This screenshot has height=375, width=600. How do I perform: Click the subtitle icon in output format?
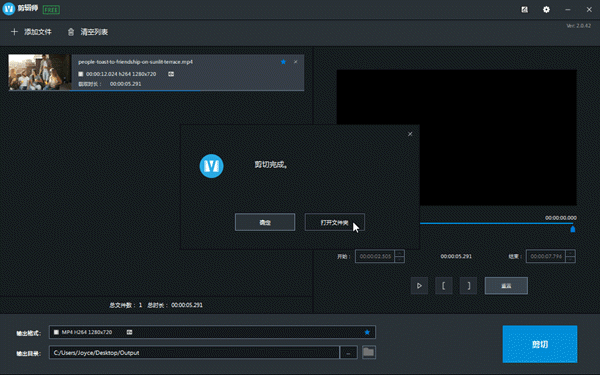129,332
